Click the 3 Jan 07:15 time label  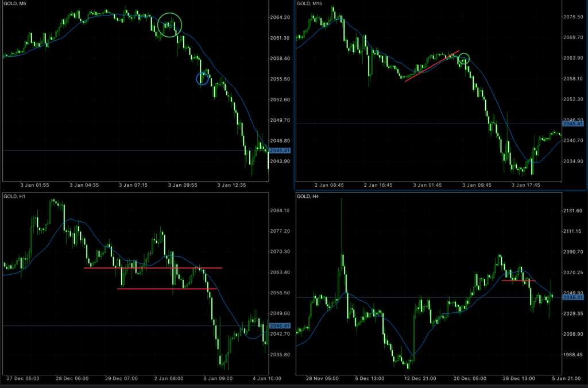click(x=133, y=185)
